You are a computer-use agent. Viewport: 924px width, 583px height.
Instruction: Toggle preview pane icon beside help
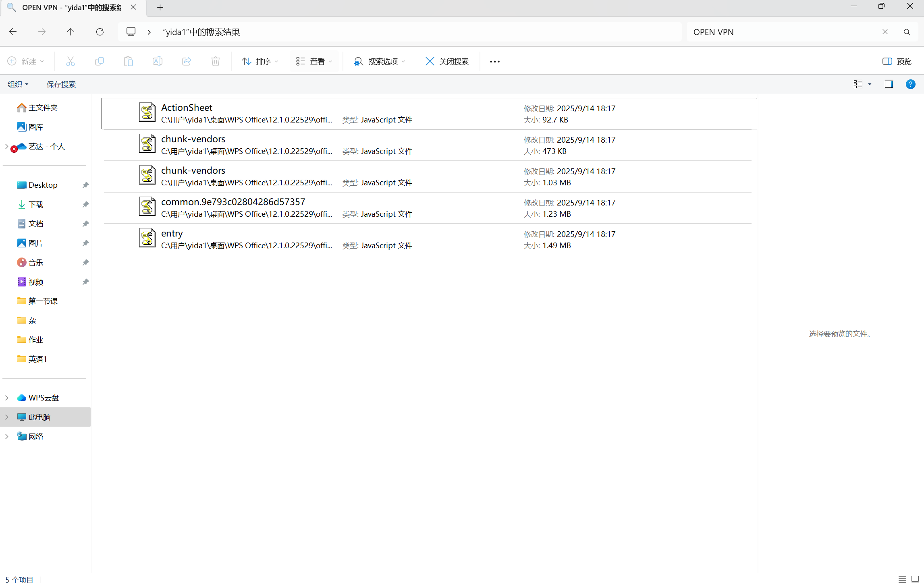[889, 84]
